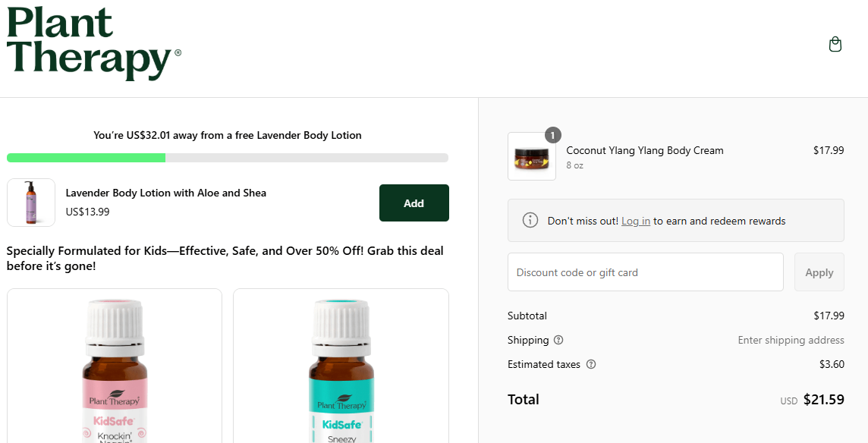Click the free lotion progress bar
The width and height of the screenshot is (868, 443).
tap(227, 158)
